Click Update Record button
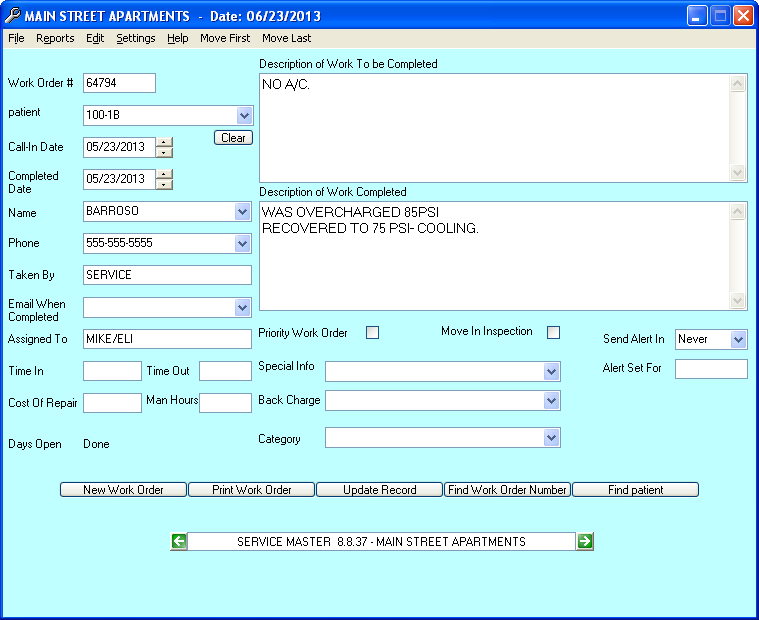This screenshot has height=620, width=759. point(380,489)
